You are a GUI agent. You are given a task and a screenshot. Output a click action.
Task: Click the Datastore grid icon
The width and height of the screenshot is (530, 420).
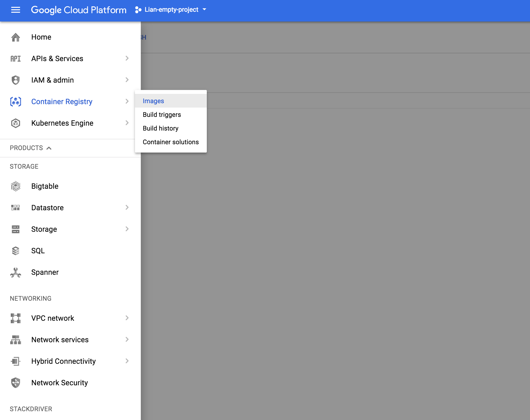(x=15, y=208)
